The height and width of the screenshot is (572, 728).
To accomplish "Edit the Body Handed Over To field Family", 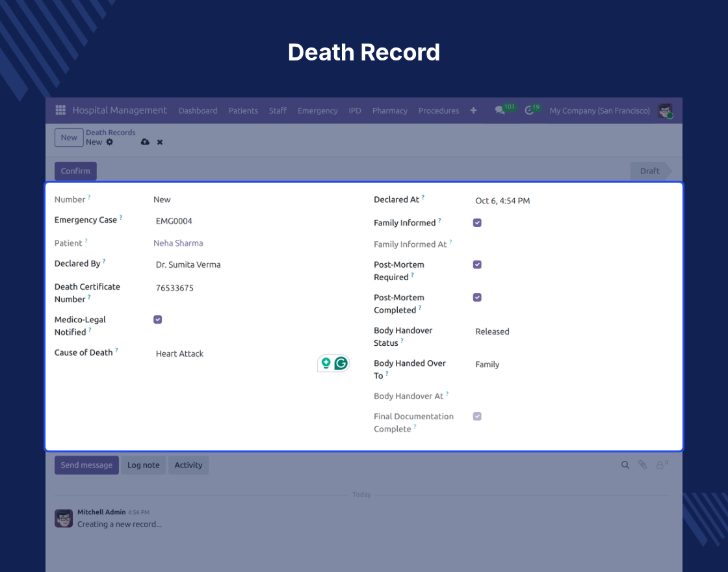I will (x=571, y=365).
